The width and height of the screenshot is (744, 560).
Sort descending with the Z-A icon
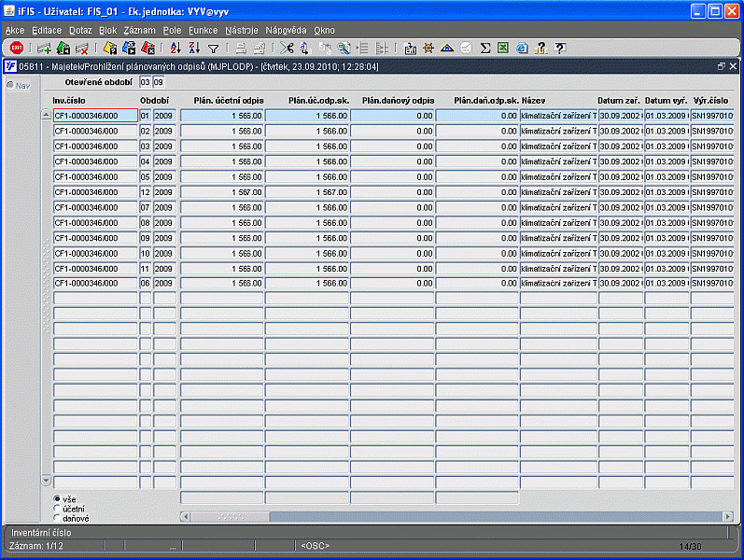pyautogui.click(x=194, y=48)
